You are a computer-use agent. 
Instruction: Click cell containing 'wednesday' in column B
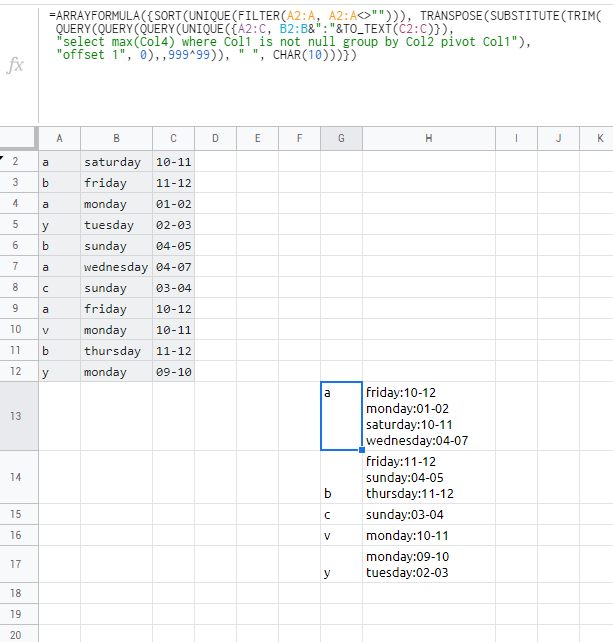pyautogui.click(x=117, y=267)
